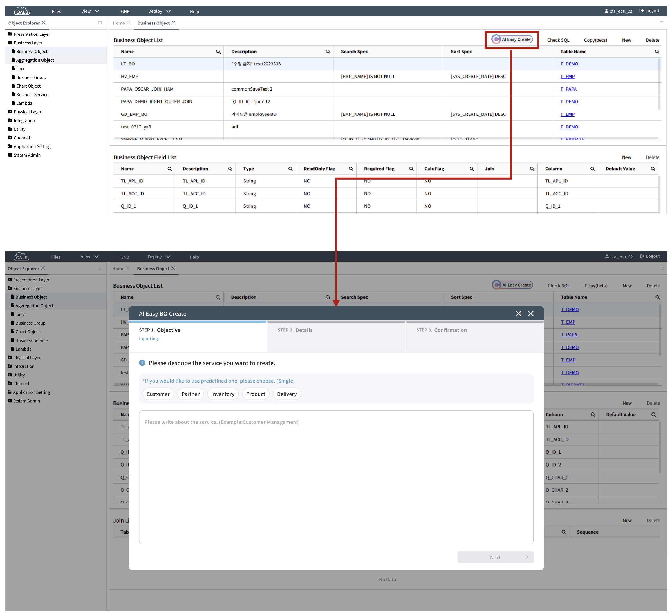Click Copy(beta) in upper screen

tap(595, 40)
